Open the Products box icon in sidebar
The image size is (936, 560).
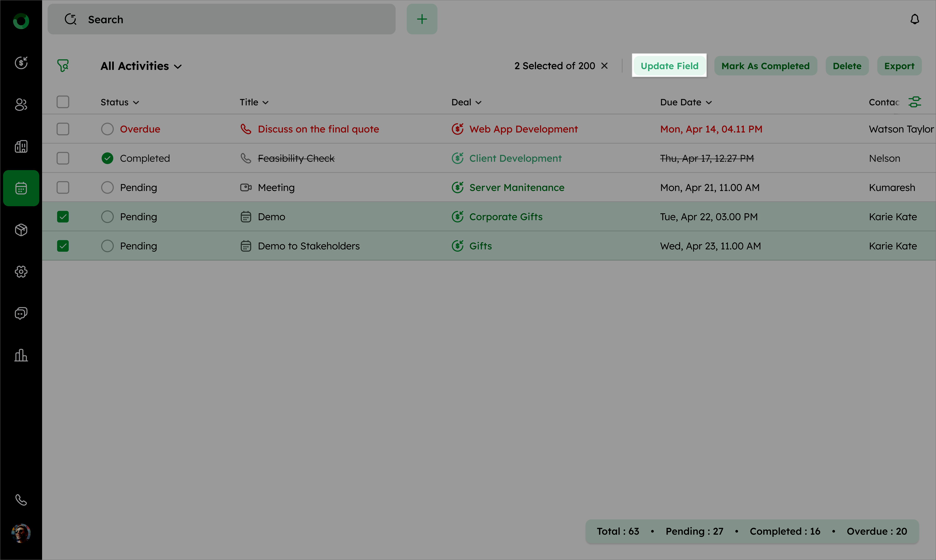21,230
